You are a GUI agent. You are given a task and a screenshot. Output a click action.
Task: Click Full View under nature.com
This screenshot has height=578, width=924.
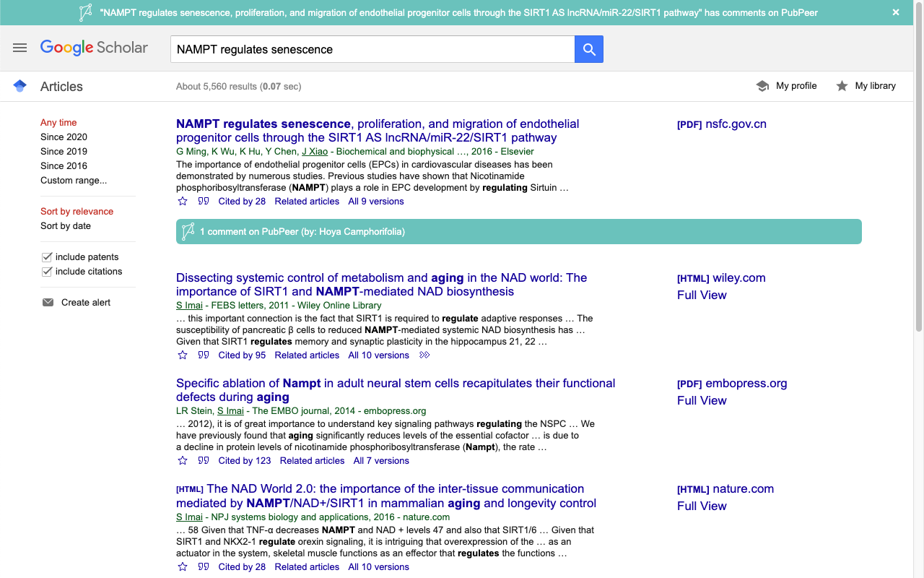[702, 506]
